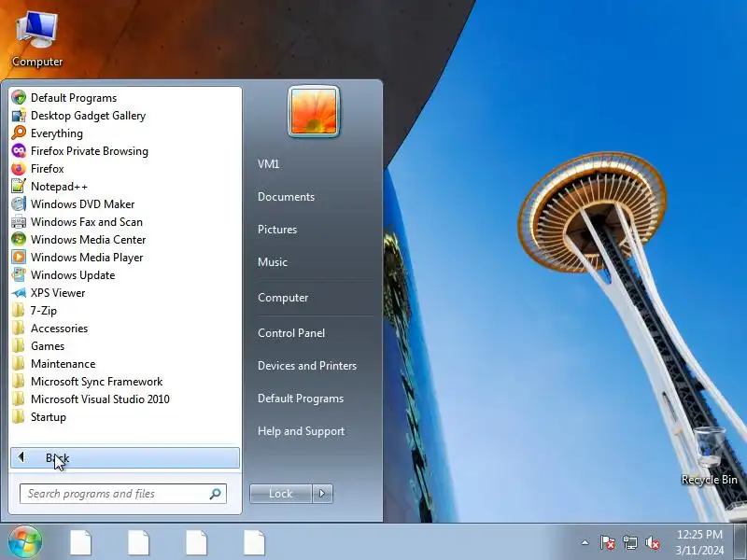Click the muted volume tray icon
747x560 pixels.
(x=652, y=542)
